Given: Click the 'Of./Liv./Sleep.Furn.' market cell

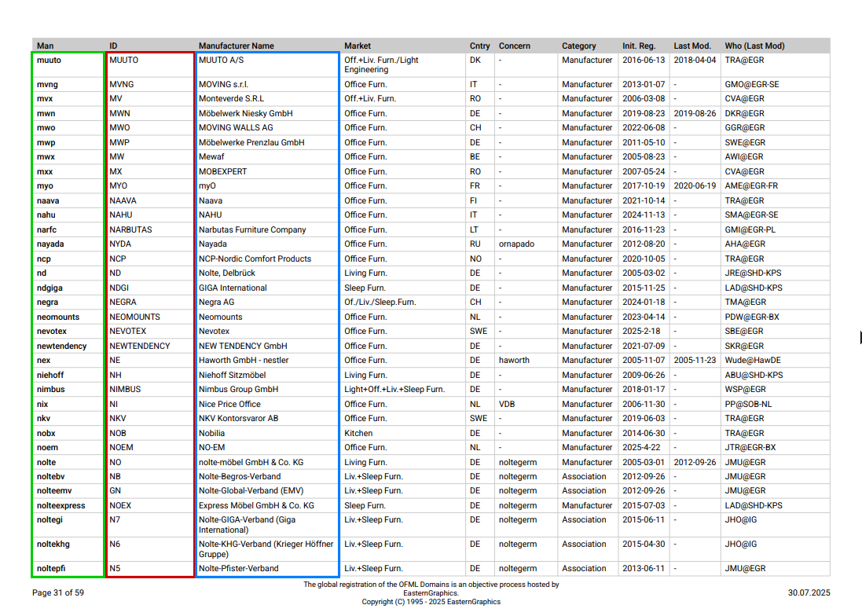Looking at the screenshot, I should pyautogui.click(x=380, y=302).
